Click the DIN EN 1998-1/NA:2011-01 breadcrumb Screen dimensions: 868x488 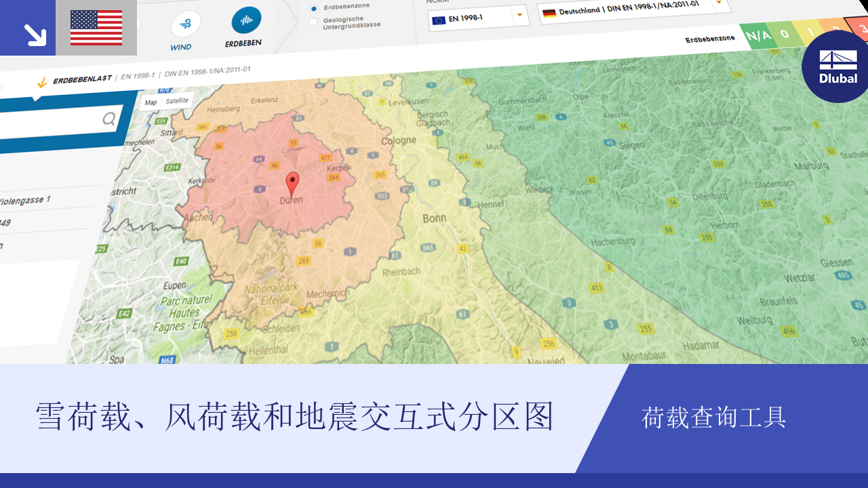click(207, 72)
